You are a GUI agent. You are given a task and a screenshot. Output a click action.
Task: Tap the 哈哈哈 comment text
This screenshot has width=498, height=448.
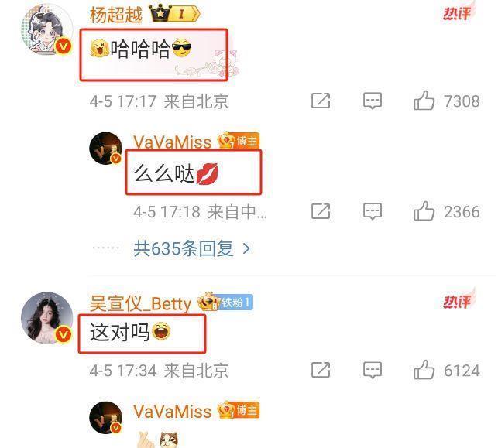pyautogui.click(x=141, y=50)
